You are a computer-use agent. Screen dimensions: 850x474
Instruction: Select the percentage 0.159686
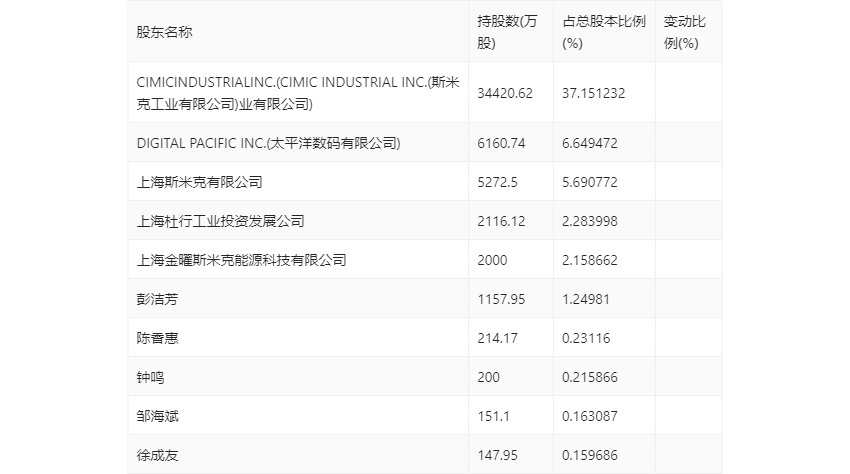pos(589,456)
